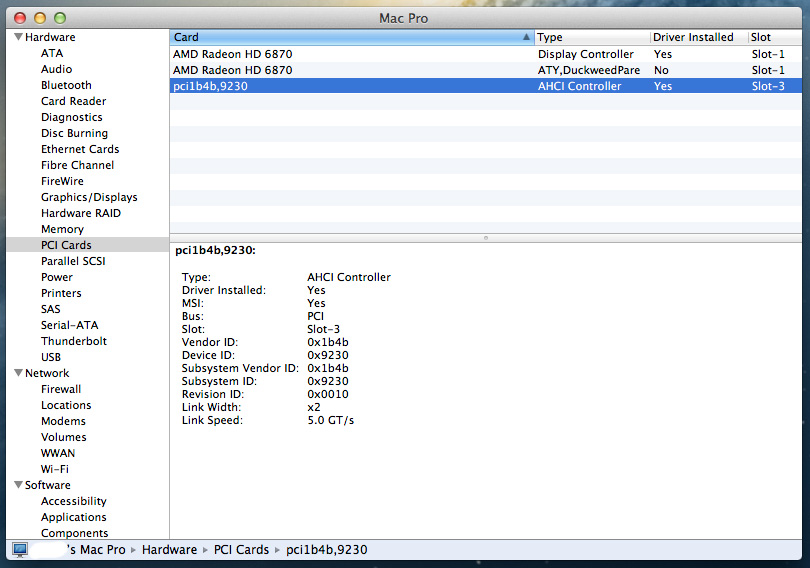Open the Bluetooth hardware section
Viewport: 810px width, 568px height.
(66, 85)
